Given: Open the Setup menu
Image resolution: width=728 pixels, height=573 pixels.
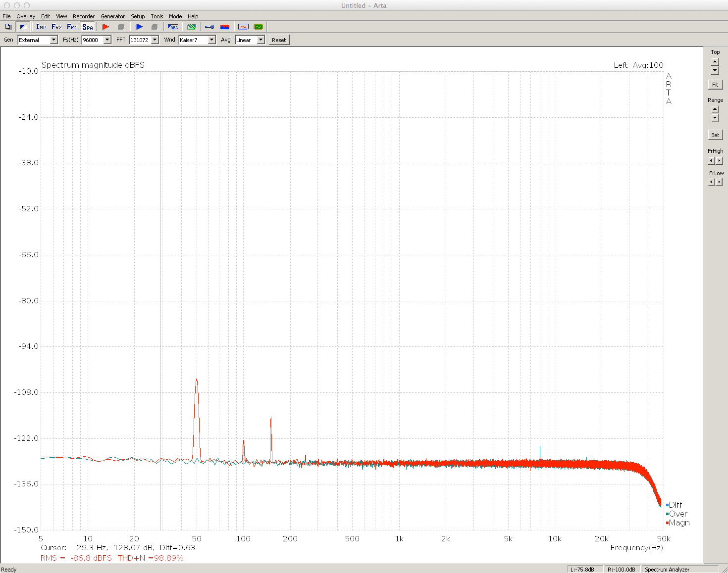Looking at the screenshot, I should 138,16.
